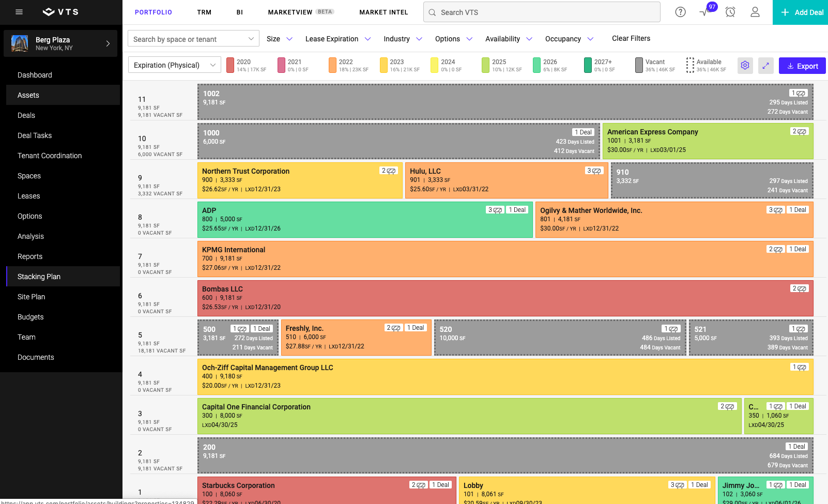828x504 pixels.
Task: Open Expiration (Physical) view dropdown
Action: coord(175,65)
